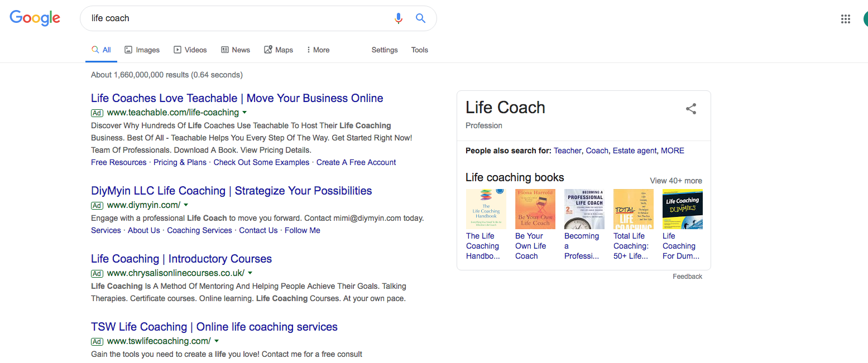Click the Life coaching books heading
The height and width of the screenshot is (363, 868).
point(515,177)
